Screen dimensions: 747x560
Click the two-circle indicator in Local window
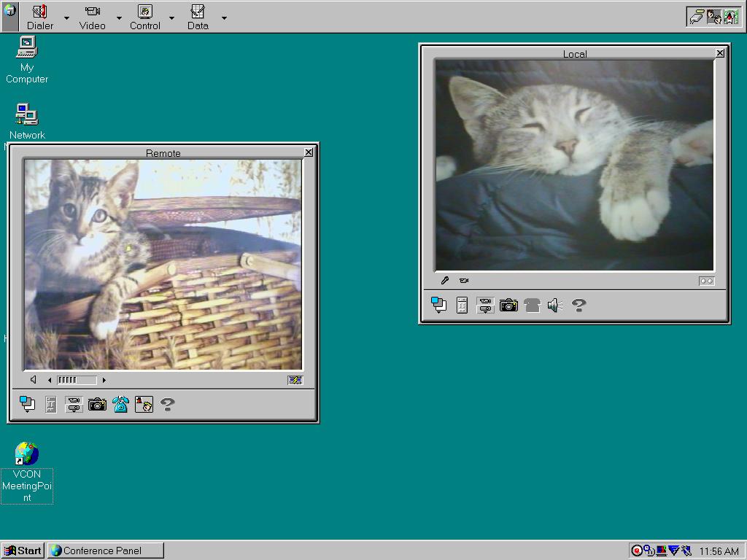pos(706,281)
